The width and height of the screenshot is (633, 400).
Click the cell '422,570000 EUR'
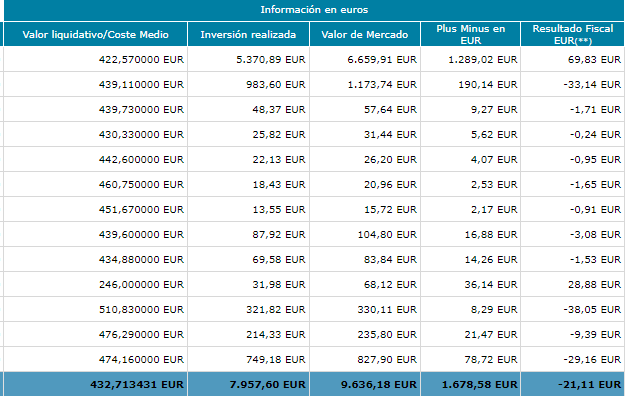tap(95, 59)
